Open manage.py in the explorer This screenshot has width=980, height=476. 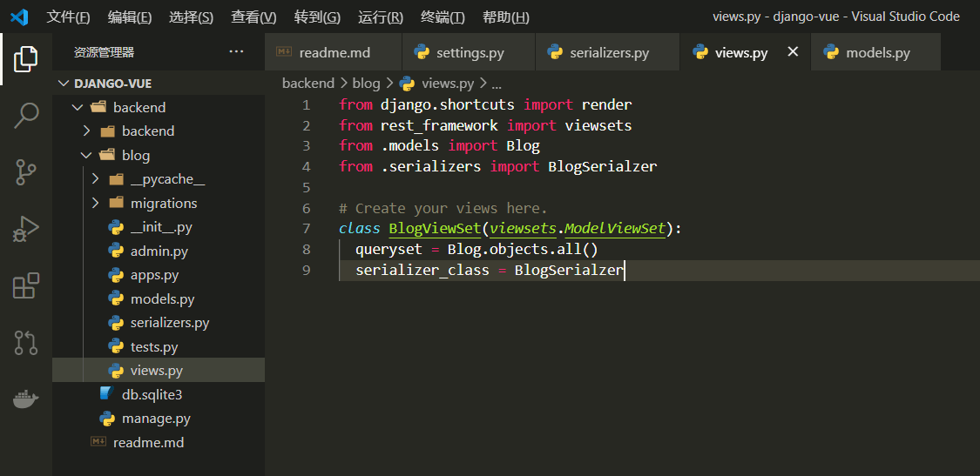pyautogui.click(x=159, y=418)
